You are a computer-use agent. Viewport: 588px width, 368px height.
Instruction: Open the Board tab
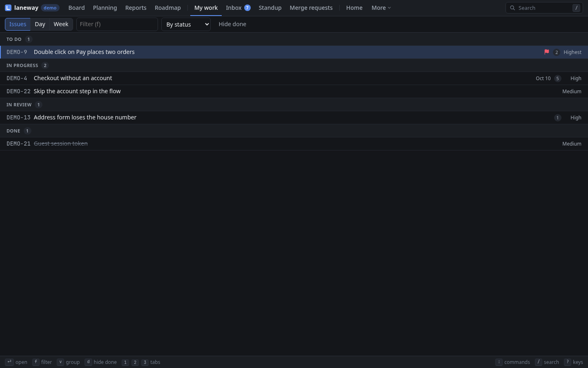(x=76, y=8)
